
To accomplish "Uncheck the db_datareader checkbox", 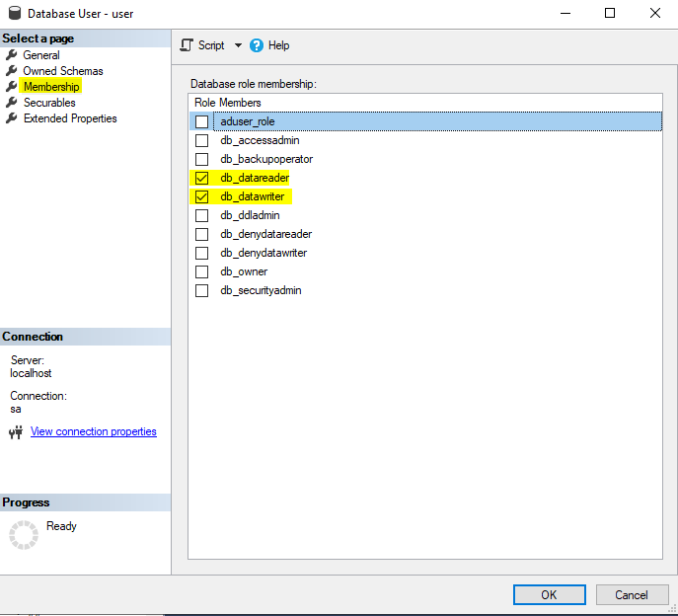I will pyautogui.click(x=201, y=178).
